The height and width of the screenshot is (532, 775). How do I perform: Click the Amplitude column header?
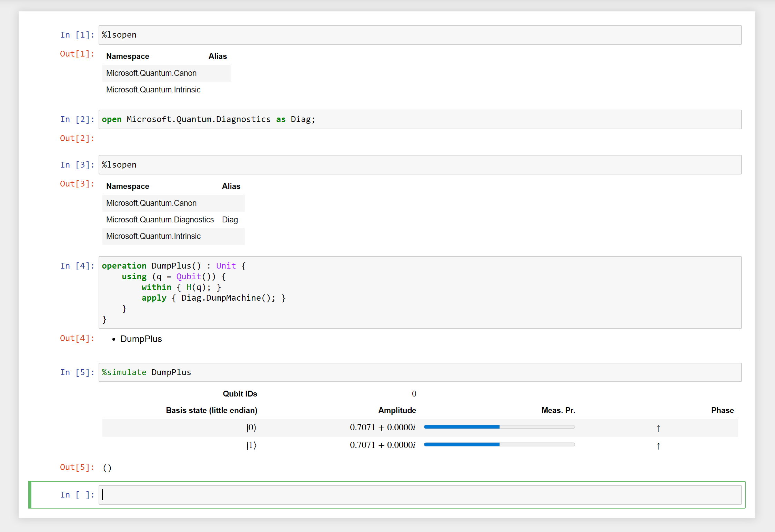[x=397, y=410]
